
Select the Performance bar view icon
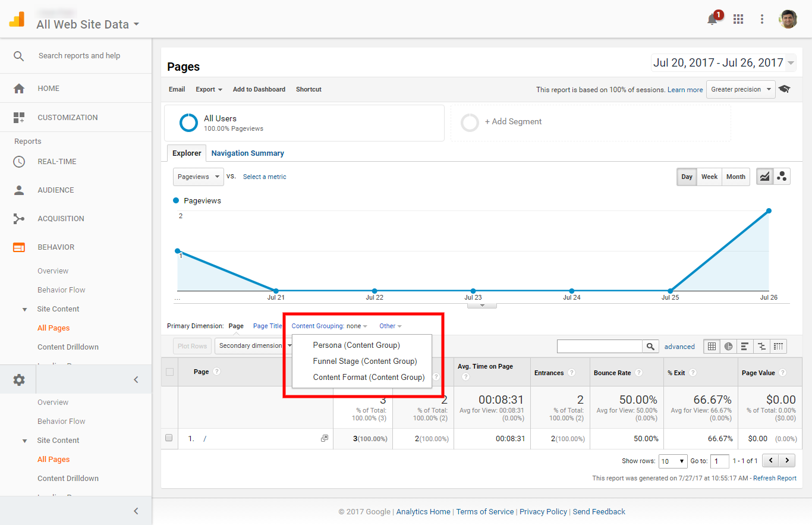[x=745, y=346]
